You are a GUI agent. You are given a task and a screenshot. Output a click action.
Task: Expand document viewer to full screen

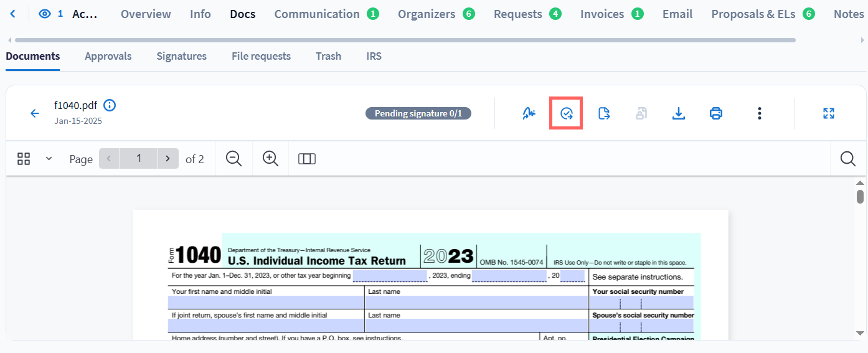pos(828,113)
